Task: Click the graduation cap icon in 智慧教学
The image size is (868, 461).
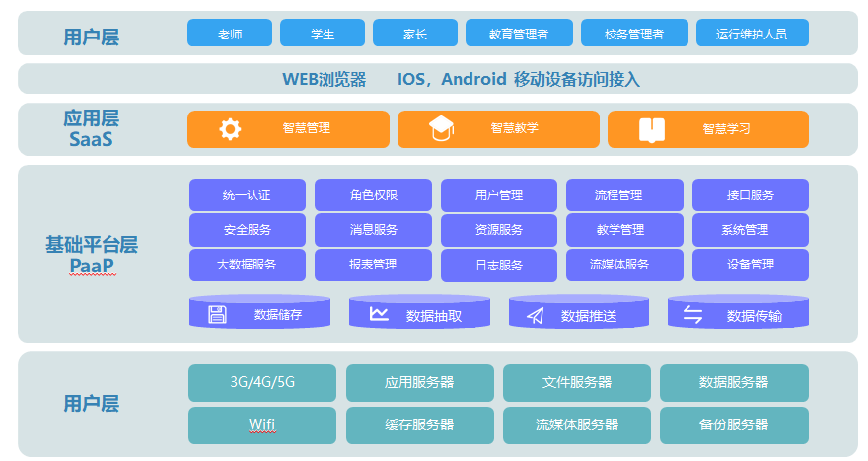Action: pyautogui.click(x=440, y=129)
